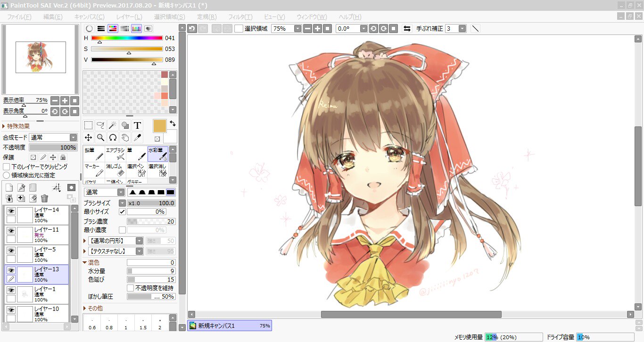Open the 【通常の円形】 brush shape dropdown
The height and width of the screenshot is (342, 644).
[116, 241]
